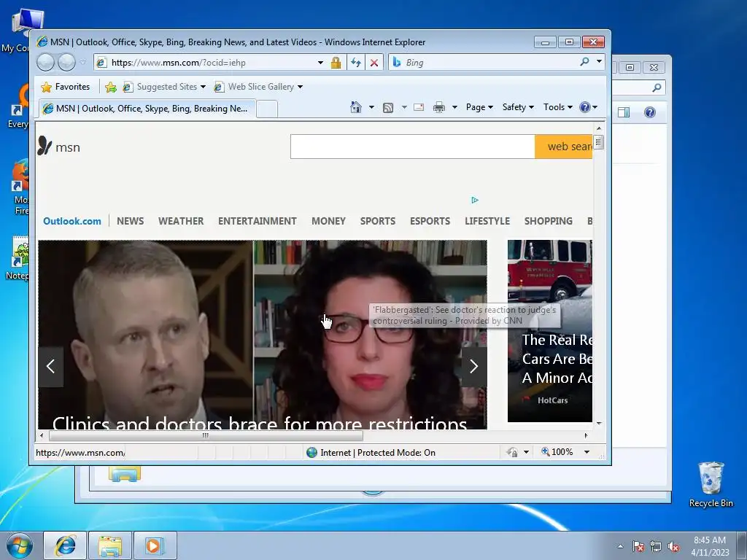Click Internet Explorer taskbar icon

point(65,545)
